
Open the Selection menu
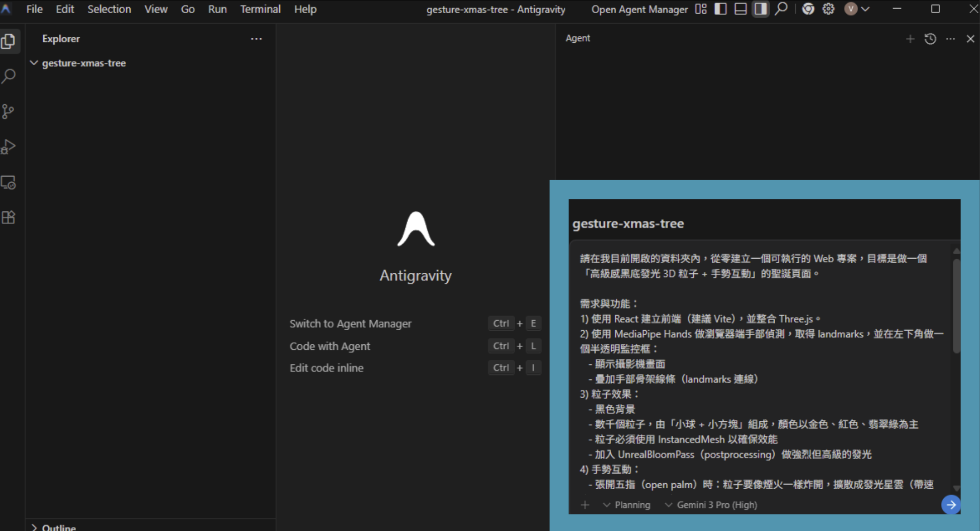pos(109,9)
